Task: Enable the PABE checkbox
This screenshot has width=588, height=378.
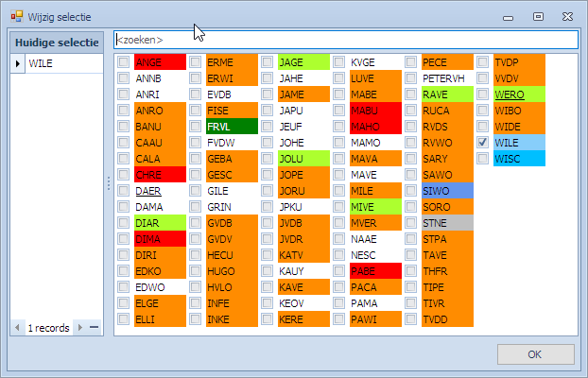Action: pyautogui.click(x=339, y=271)
